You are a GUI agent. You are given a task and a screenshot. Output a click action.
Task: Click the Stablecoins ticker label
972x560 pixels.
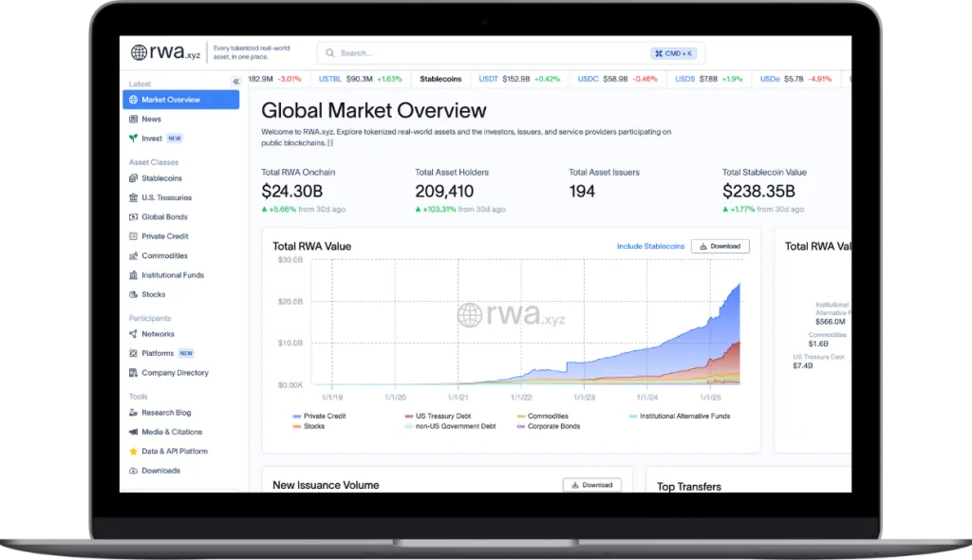pyautogui.click(x=440, y=79)
